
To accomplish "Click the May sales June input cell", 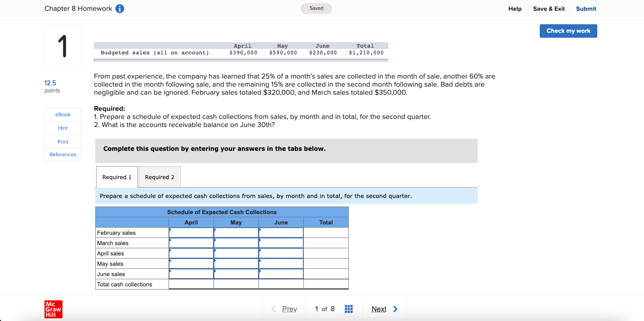I will pos(281,264).
